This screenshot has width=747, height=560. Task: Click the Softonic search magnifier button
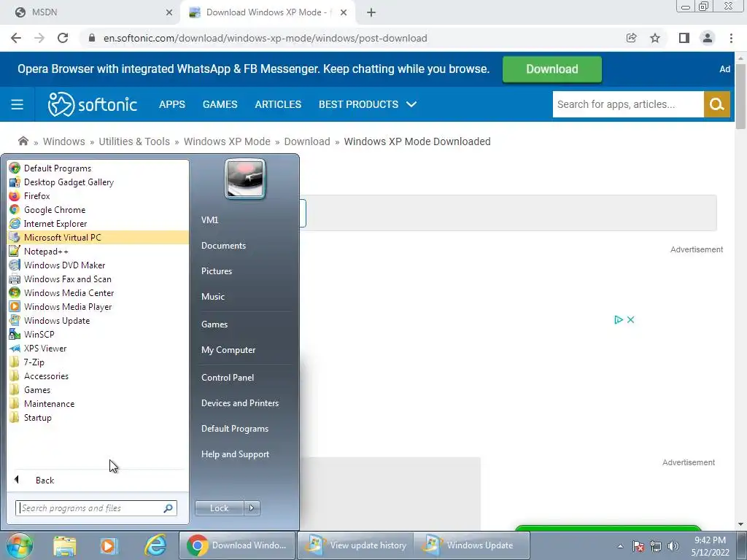[717, 104]
